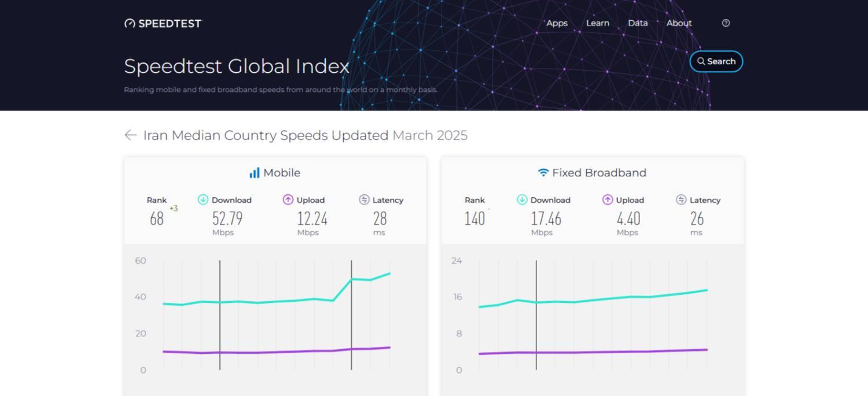Click the Fixed Broadband Download icon
The image size is (868, 396).
click(522, 200)
